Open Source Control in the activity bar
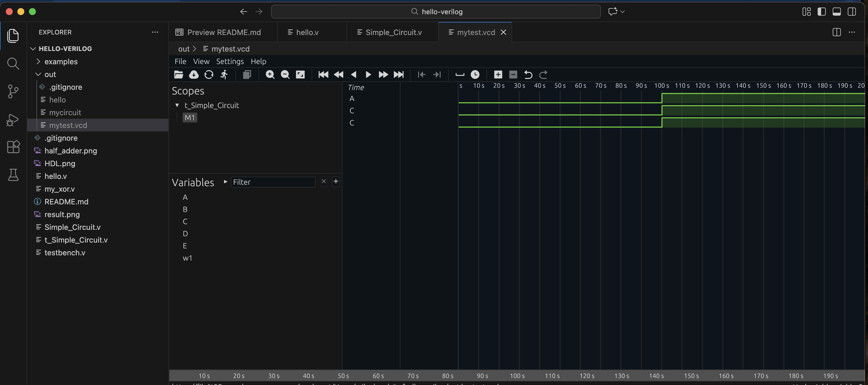Viewport: 868px width, 385px height. (x=13, y=91)
